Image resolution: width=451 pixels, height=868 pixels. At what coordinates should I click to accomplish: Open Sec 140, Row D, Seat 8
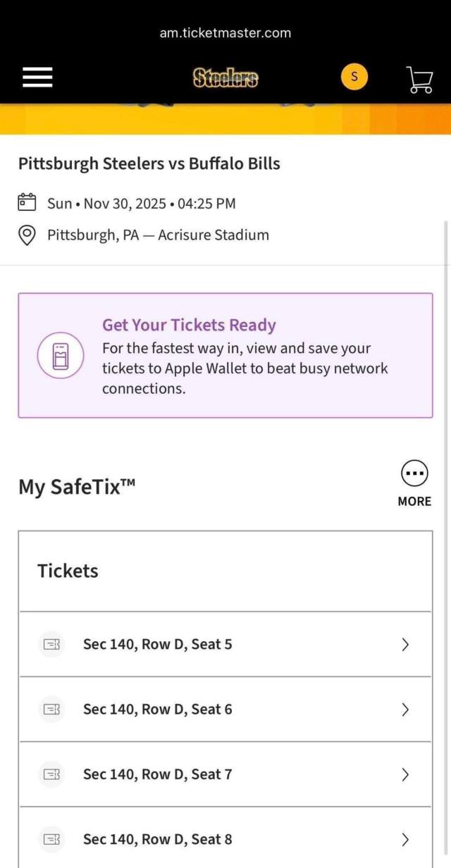click(157, 839)
